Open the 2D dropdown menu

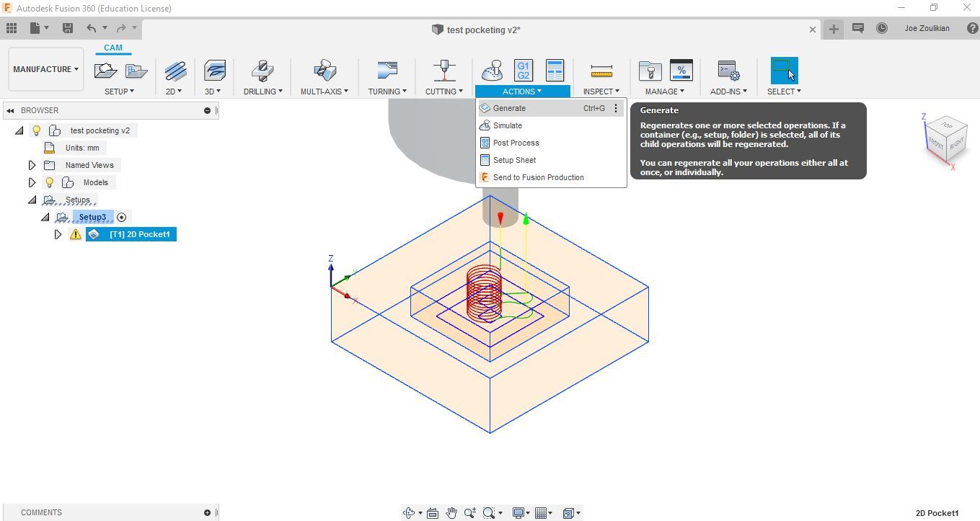[x=174, y=92]
